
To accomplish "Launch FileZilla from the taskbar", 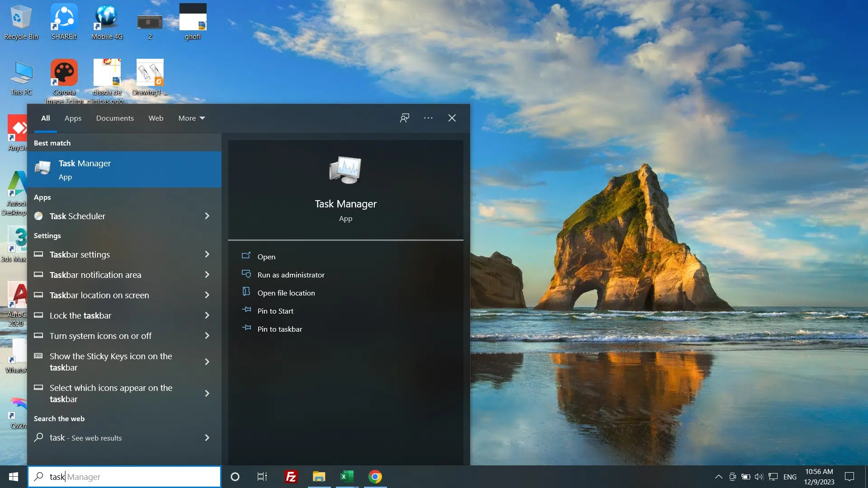I will pos(291,477).
